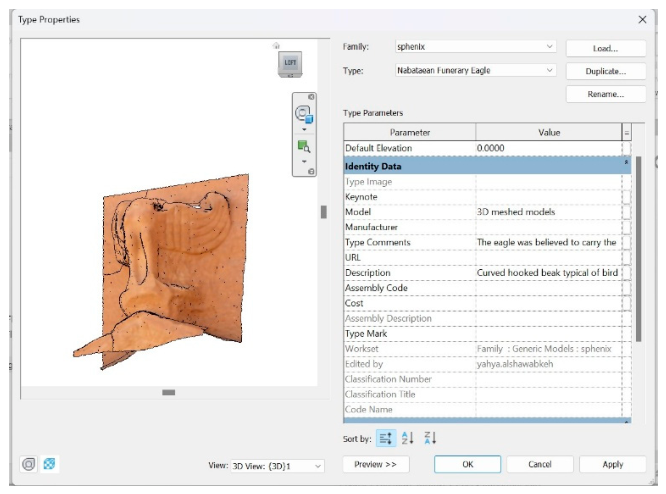Click the ViewCube home icon
The width and height of the screenshot is (666, 494).
click(x=276, y=45)
